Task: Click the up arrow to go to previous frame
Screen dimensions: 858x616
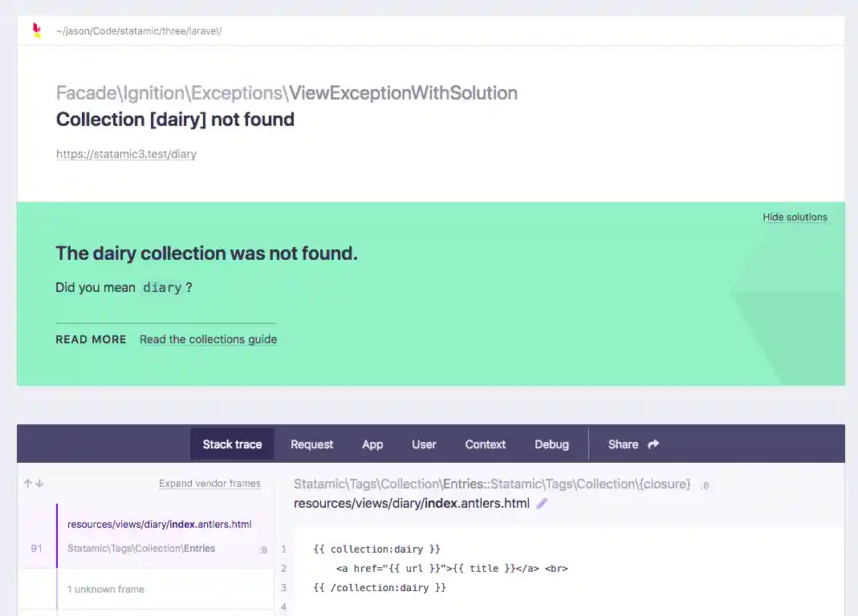Action: click(28, 484)
